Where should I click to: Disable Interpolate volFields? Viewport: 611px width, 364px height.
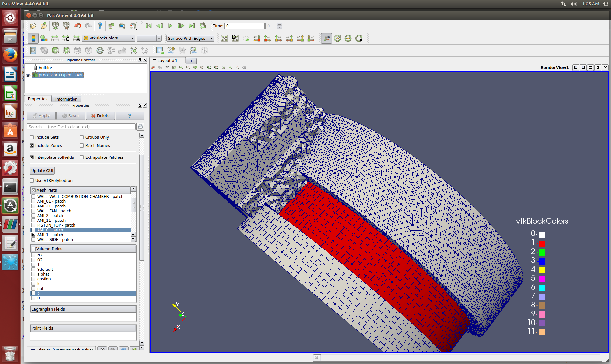pyautogui.click(x=32, y=157)
